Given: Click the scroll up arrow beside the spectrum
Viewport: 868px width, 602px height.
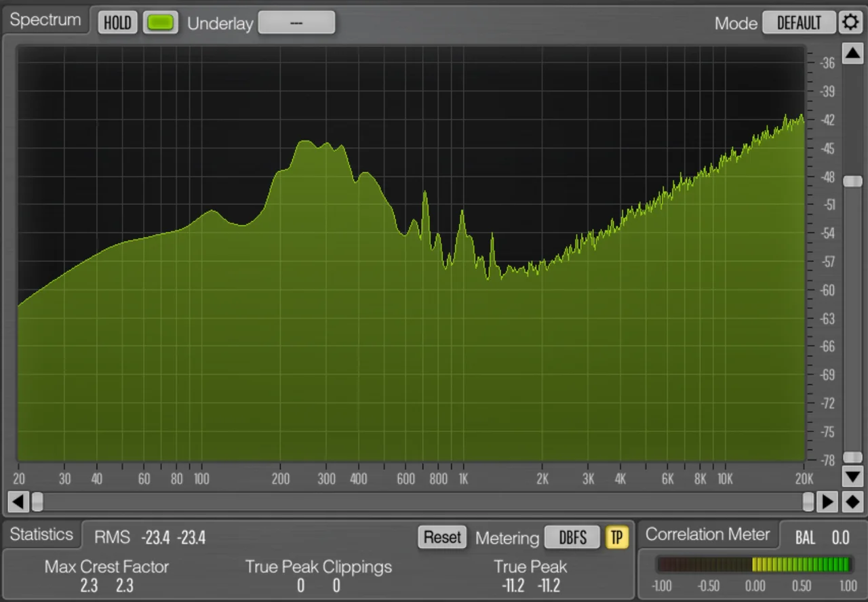Looking at the screenshot, I should pyautogui.click(x=852, y=53).
